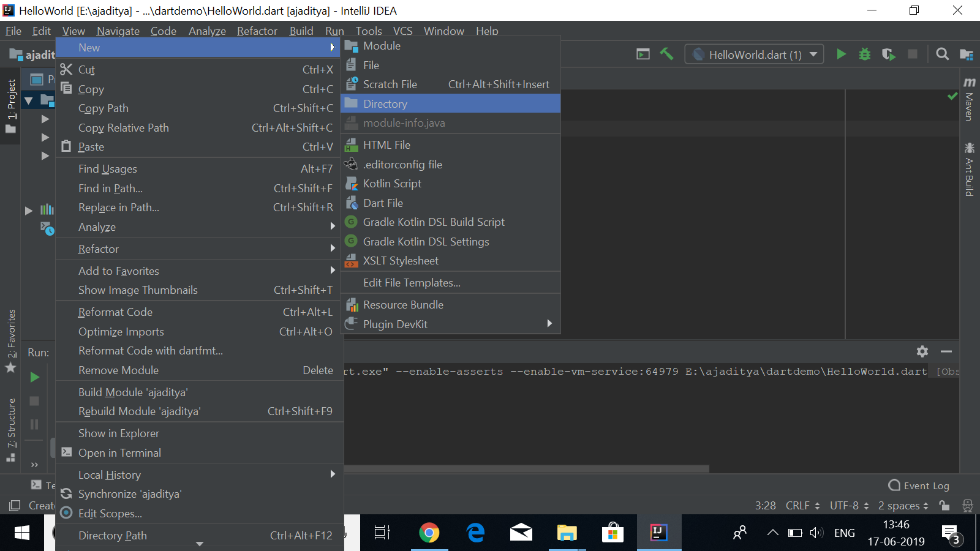The image size is (980, 551).
Task: Stop the running process in the Run panel
Action: 34,401
